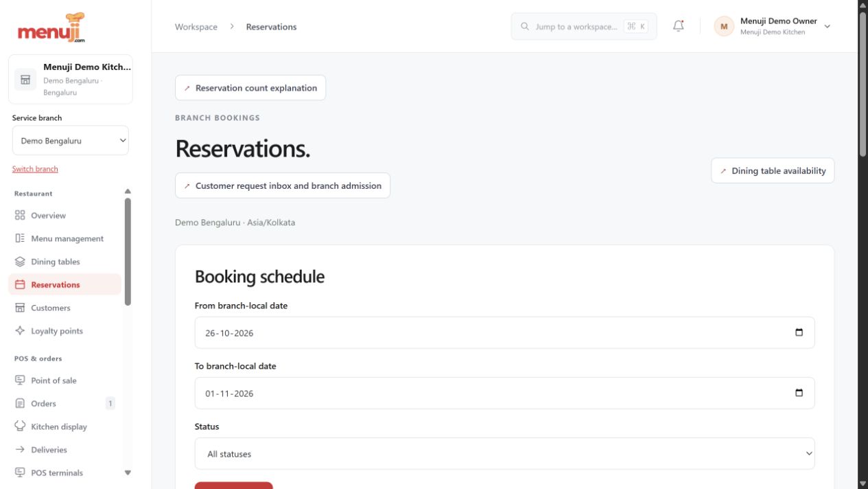Click the Menuji Demo Kitchen store icon
This screenshot has width=868, height=489.
pos(25,80)
